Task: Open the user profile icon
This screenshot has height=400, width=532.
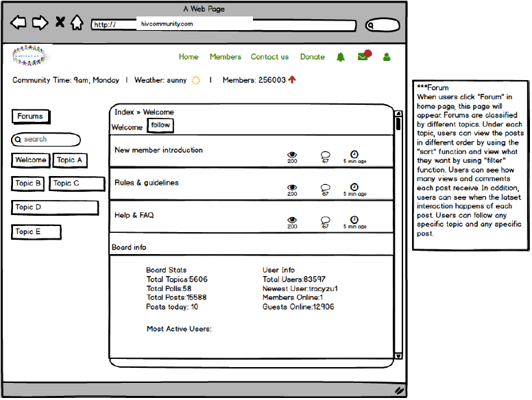Action: (x=386, y=57)
